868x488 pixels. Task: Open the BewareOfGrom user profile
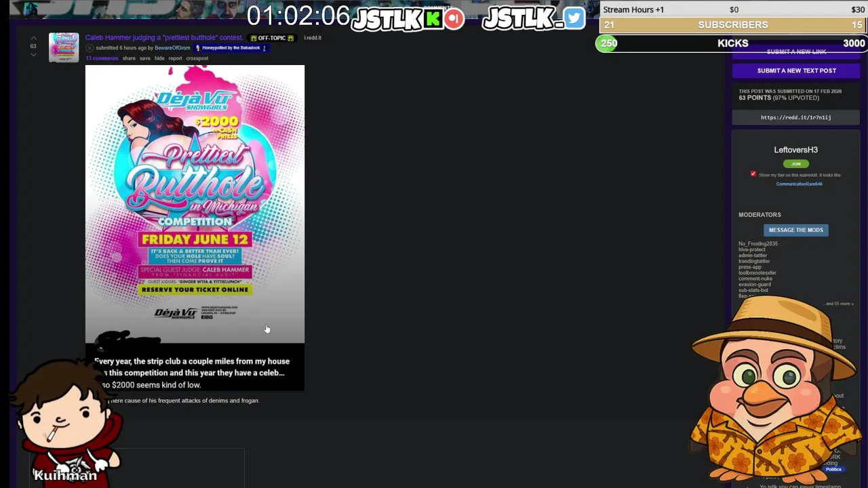[172, 48]
